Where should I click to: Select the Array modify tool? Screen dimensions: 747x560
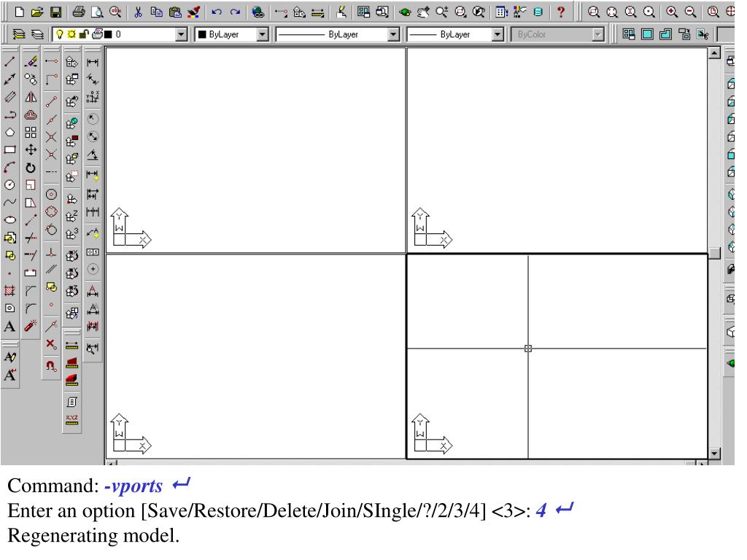31,133
